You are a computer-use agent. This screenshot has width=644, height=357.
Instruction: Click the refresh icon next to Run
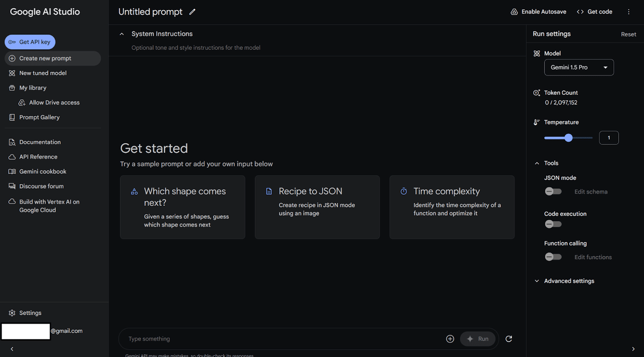(509, 339)
